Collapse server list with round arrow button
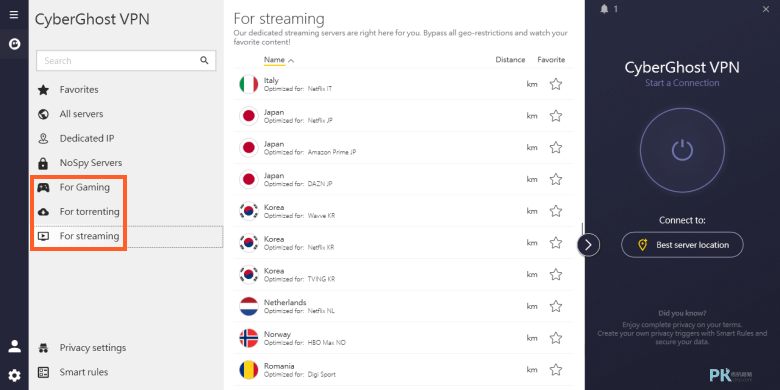Image resolution: width=780 pixels, height=390 pixels. coord(588,245)
